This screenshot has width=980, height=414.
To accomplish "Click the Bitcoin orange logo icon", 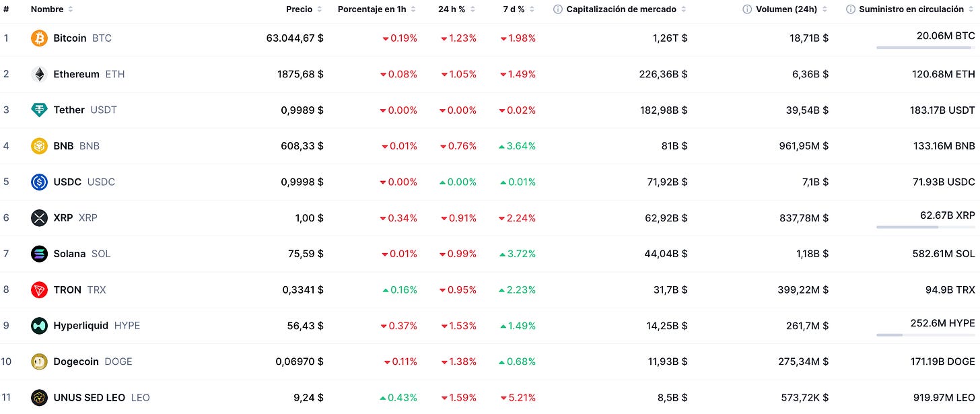I will point(39,38).
